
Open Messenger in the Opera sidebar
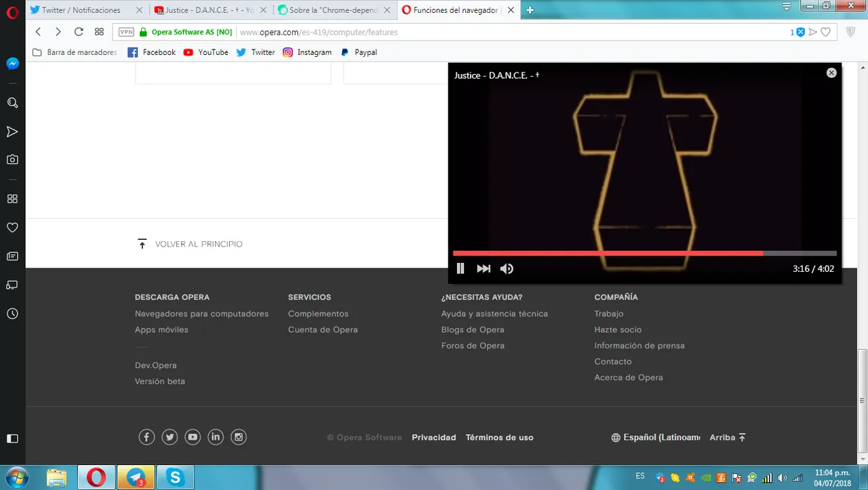pos(12,64)
